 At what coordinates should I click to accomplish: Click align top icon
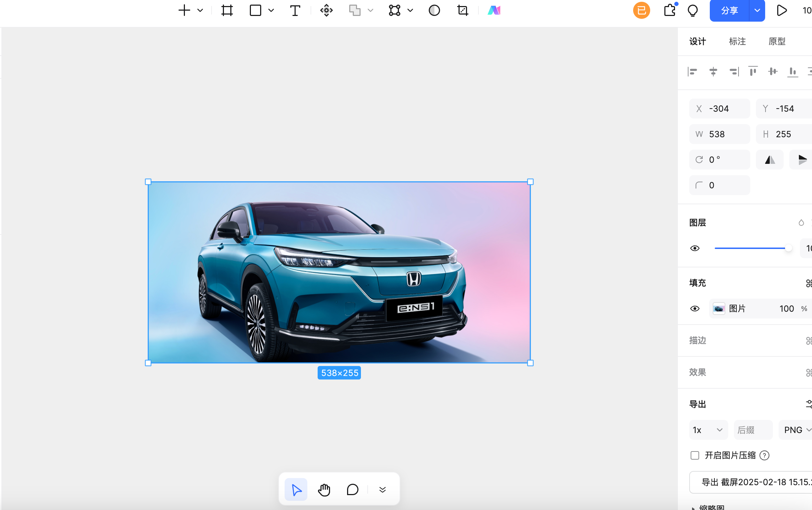click(753, 72)
